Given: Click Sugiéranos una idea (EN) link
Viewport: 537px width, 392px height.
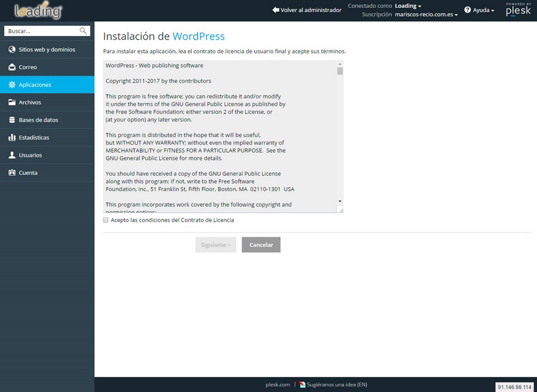Looking at the screenshot, I should (337, 384).
